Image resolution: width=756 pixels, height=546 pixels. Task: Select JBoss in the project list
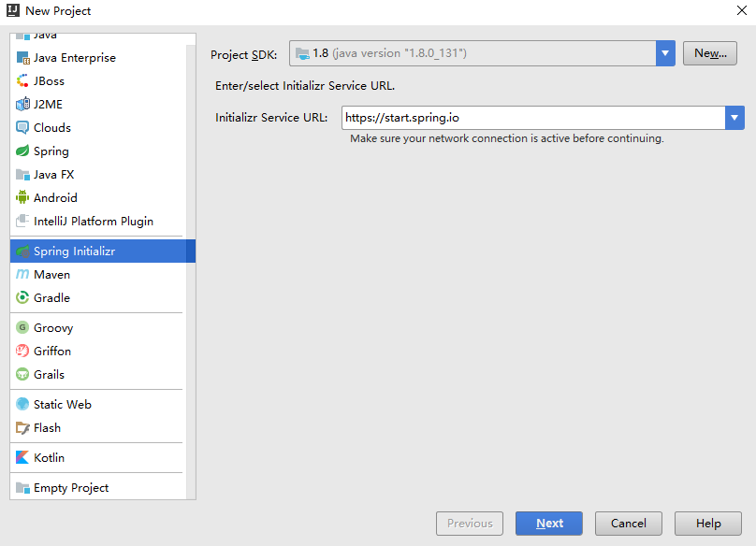pyautogui.click(x=98, y=81)
